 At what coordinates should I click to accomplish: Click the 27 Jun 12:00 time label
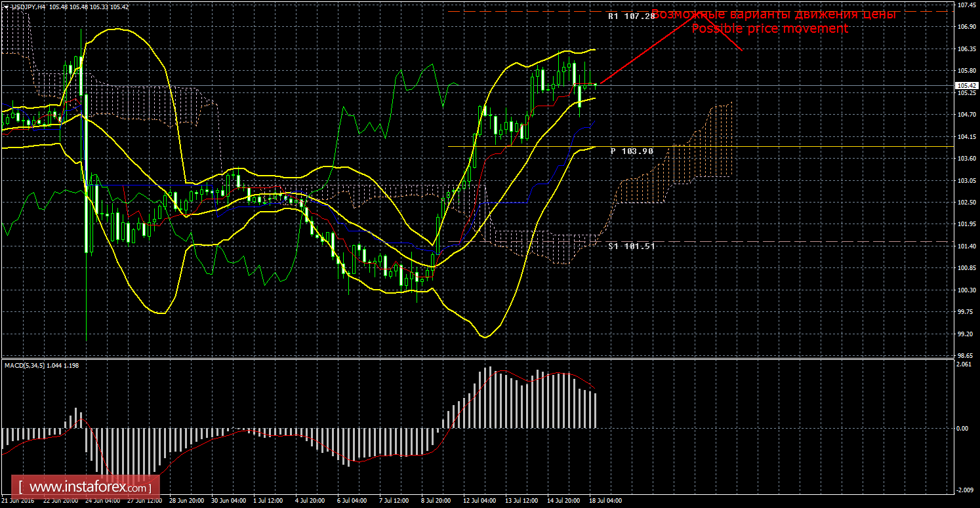coord(145,501)
